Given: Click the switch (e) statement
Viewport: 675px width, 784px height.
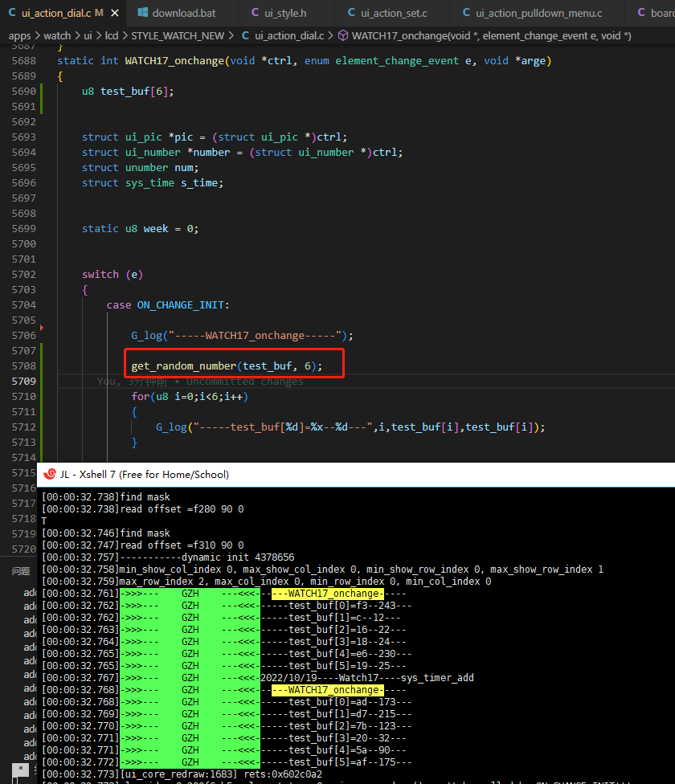Looking at the screenshot, I should (x=112, y=275).
